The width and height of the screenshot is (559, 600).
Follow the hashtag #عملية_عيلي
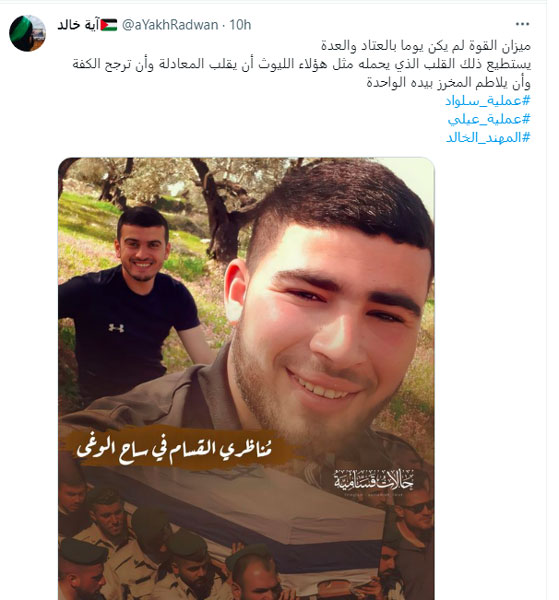pos(489,119)
